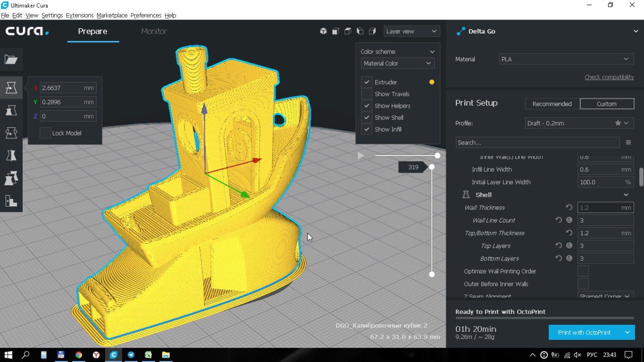Image resolution: width=644 pixels, height=362 pixels.
Task: Reset Bottom Layers value
Action: 559,258
